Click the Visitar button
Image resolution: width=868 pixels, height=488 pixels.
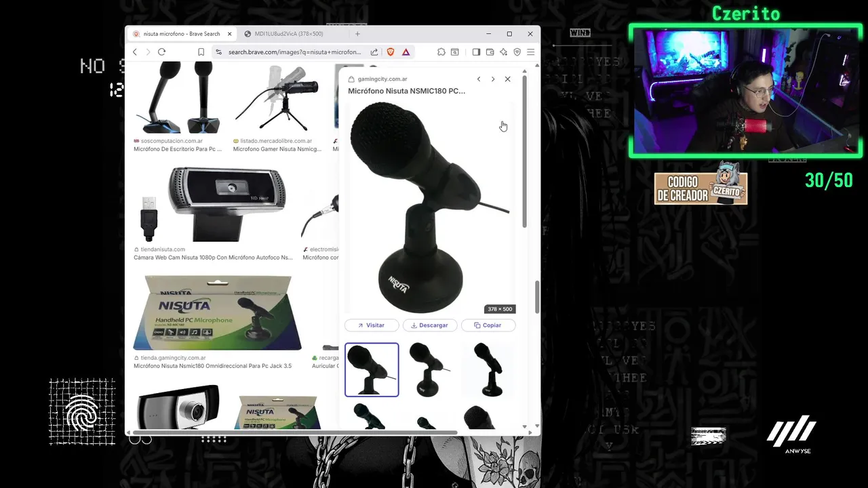pos(372,325)
